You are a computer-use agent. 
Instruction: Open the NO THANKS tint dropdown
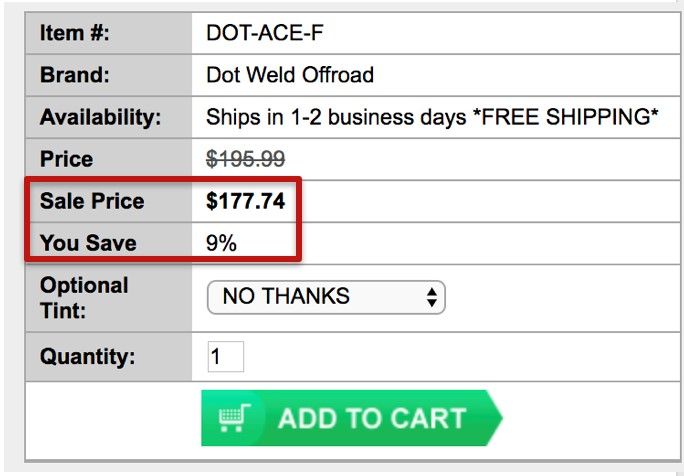(x=326, y=297)
